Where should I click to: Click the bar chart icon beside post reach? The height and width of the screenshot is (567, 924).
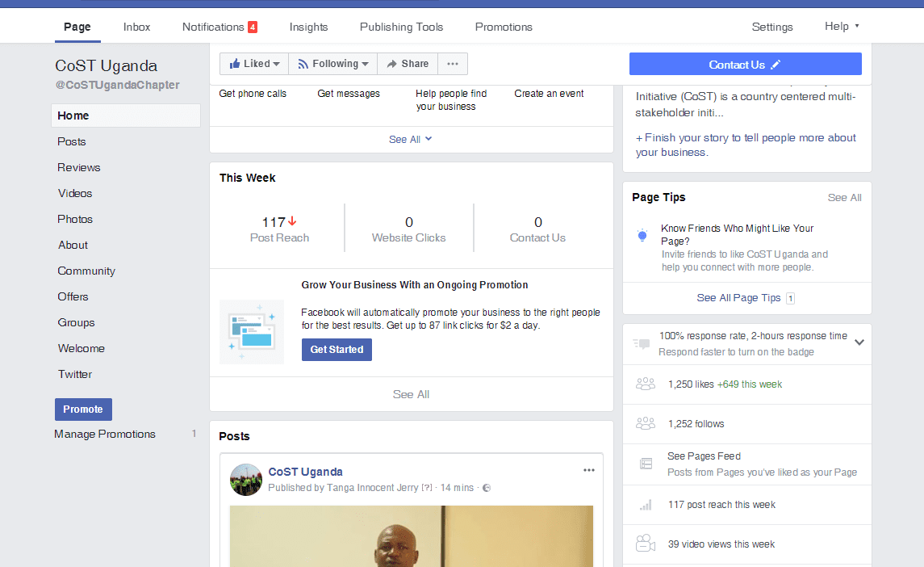646,505
